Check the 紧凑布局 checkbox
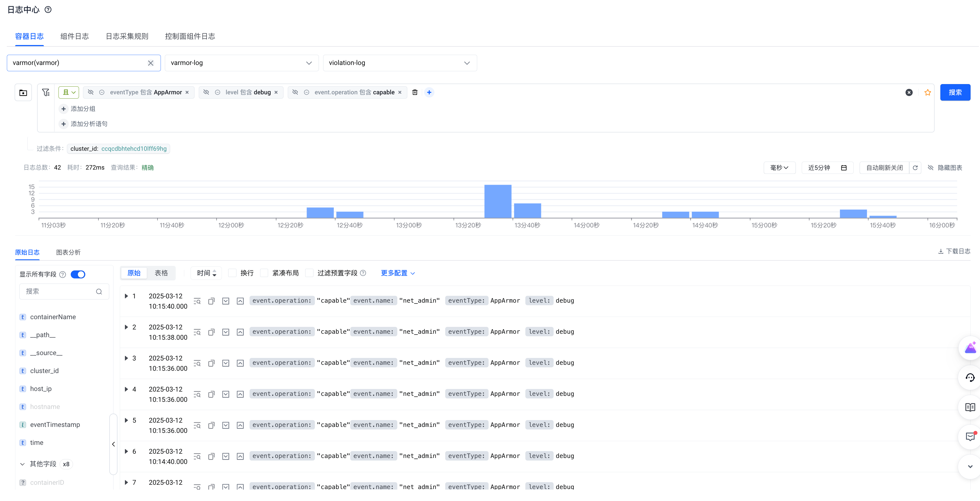This screenshot has width=980, height=501. point(264,273)
